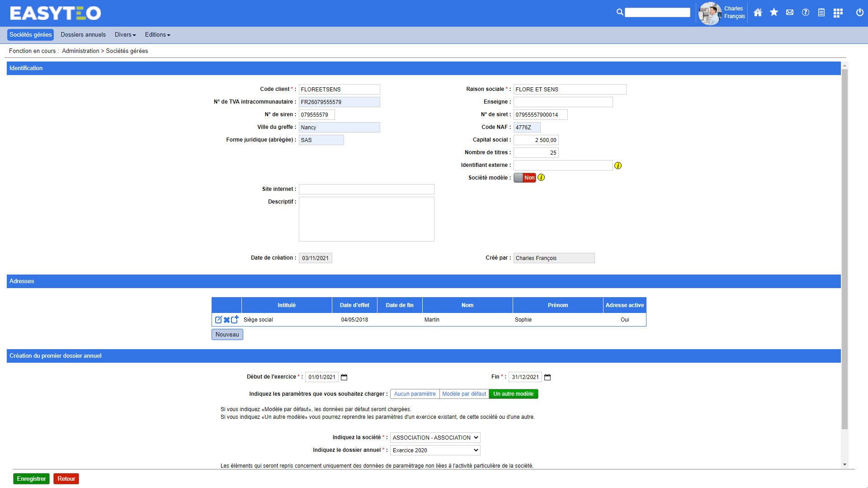Click the power logout icon
This screenshot has width=868, height=488.
coord(859,13)
